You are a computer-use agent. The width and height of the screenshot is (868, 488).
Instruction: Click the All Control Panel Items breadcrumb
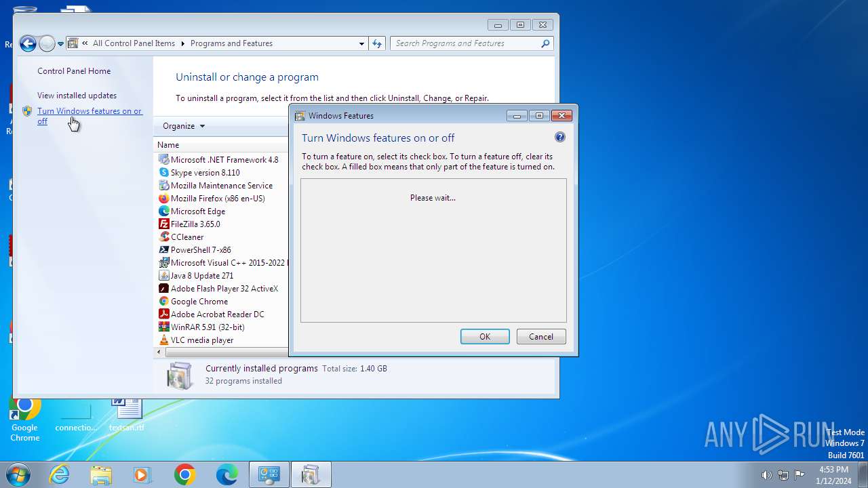tap(134, 43)
